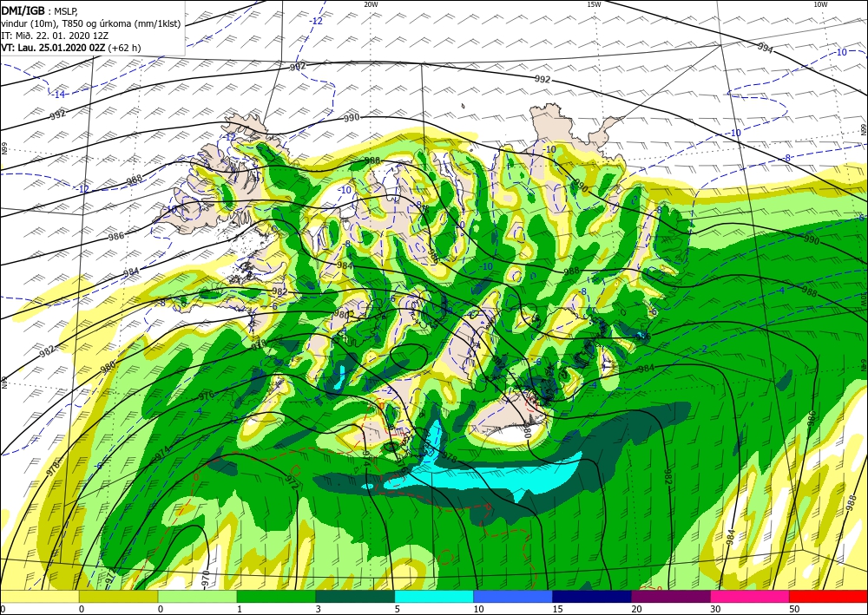Select the olive yellow legend swatch
868x615 pixels.
coord(118,596)
